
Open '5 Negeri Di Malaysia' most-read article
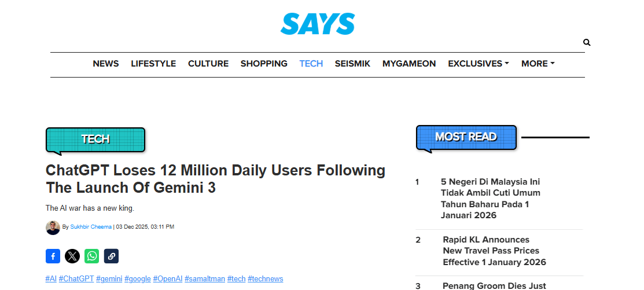[491, 199]
